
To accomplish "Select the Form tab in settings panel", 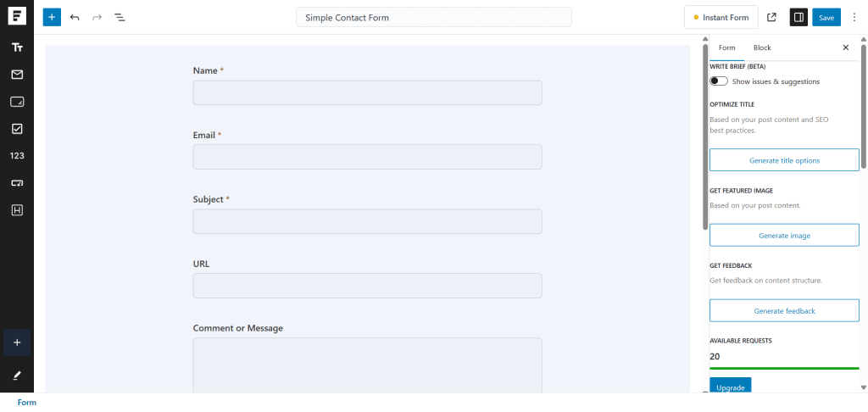I will point(726,47).
